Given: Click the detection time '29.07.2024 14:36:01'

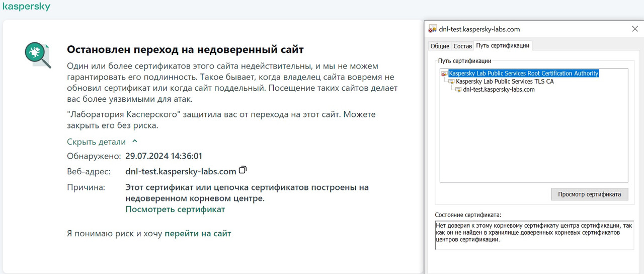Looking at the screenshot, I should click(x=164, y=156).
